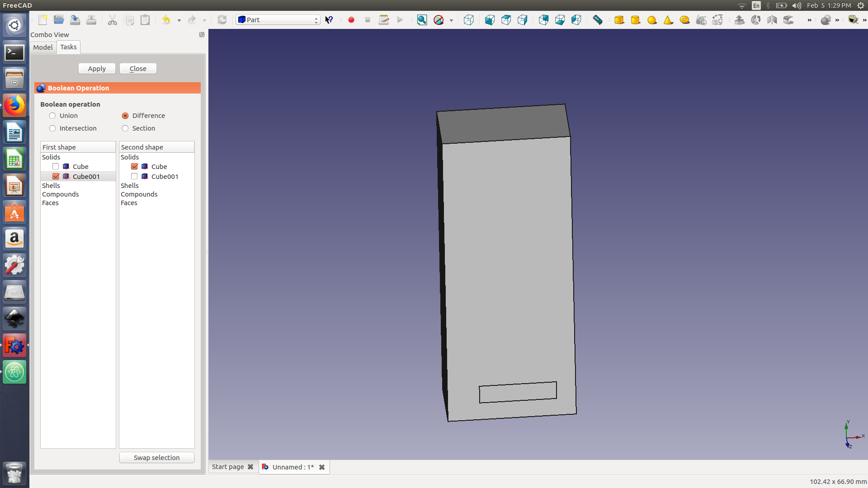Open the undo history dropdown arrow
The image size is (868, 488).
[179, 20]
